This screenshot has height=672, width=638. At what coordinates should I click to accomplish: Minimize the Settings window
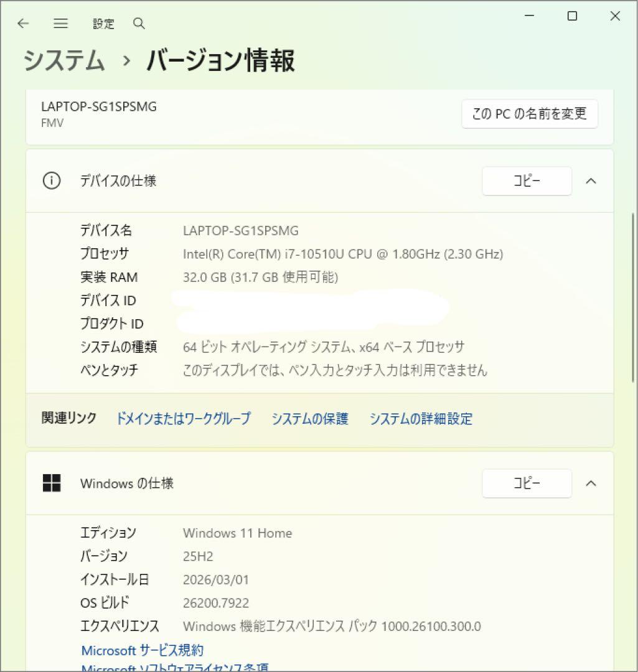coord(530,16)
